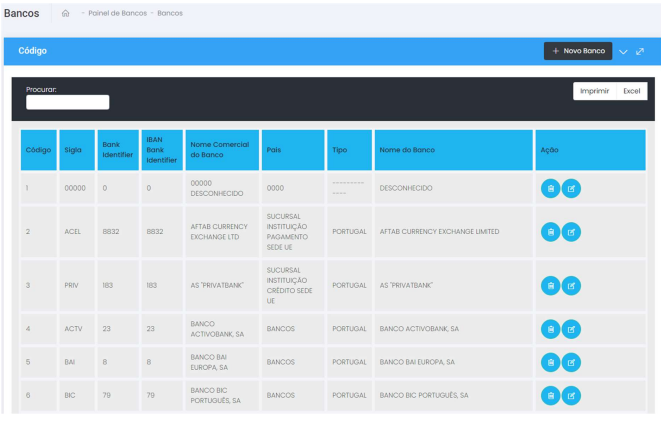661x428 pixels.
Task: Click clipboard icon for DESCONHECIDO row
Action: (551, 188)
